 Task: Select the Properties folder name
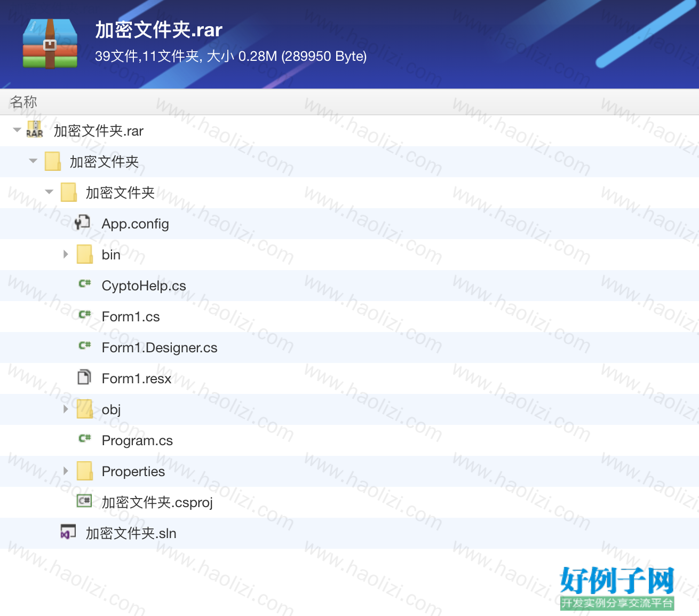click(x=133, y=471)
